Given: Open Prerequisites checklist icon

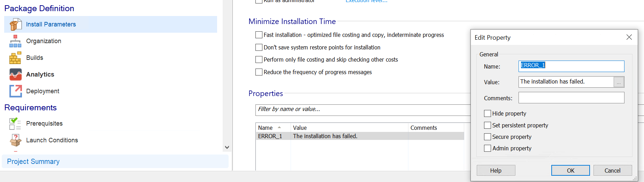Looking at the screenshot, I should click(15, 124).
